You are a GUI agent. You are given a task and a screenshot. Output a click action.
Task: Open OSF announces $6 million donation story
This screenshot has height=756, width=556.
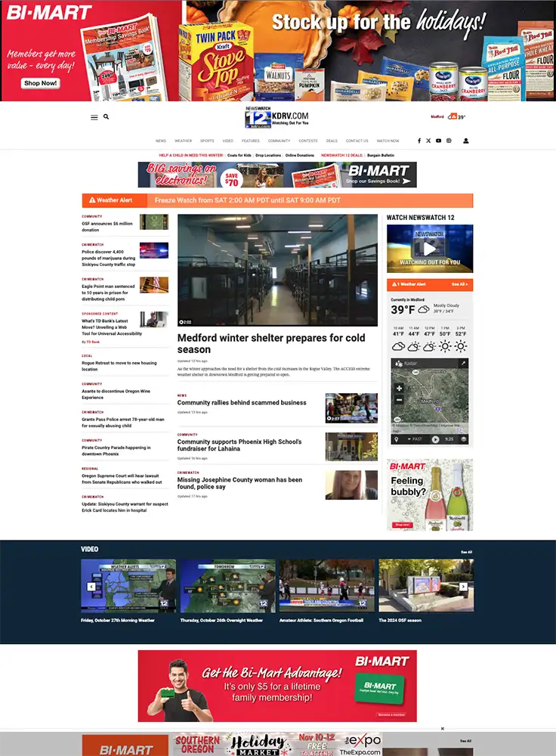click(x=107, y=227)
